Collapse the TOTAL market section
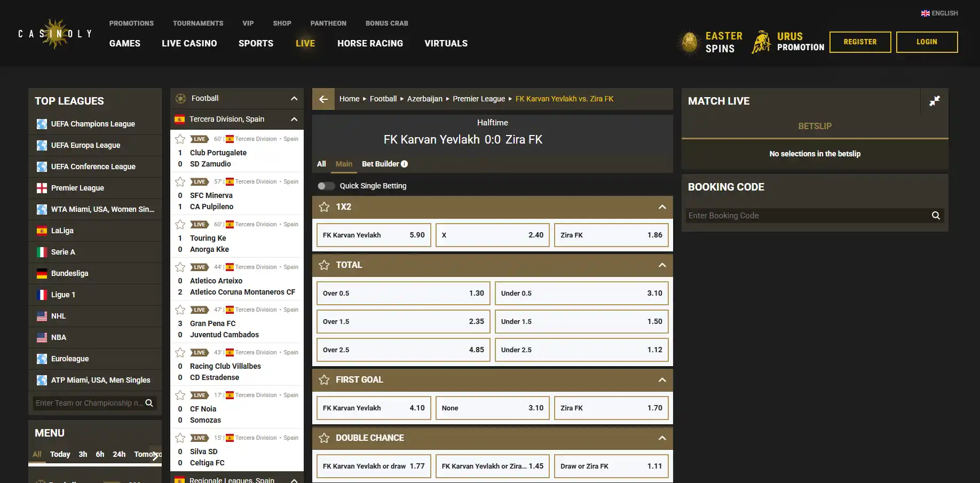The height and width of the screenshot is (483, 980). click(662, 265)
